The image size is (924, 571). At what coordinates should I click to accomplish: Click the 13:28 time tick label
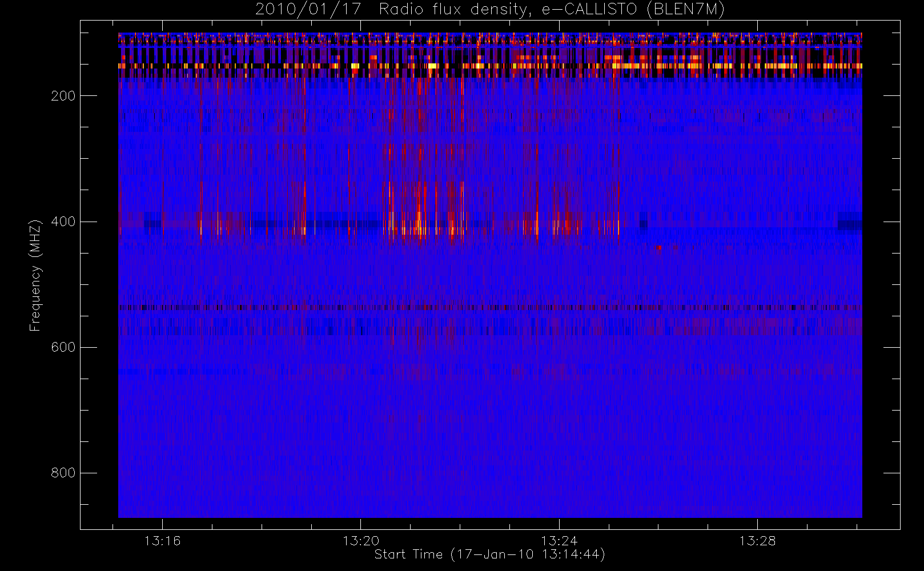(x=757, y=541)
